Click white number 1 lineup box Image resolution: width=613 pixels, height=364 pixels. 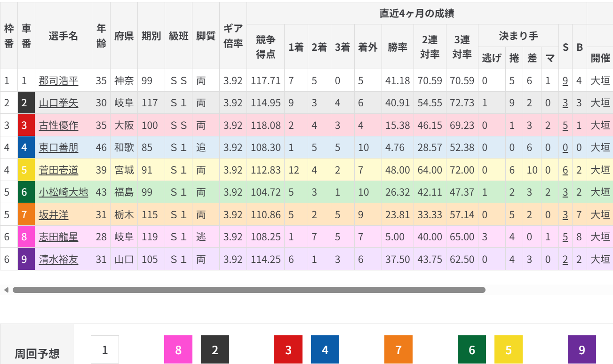point(105,349)
